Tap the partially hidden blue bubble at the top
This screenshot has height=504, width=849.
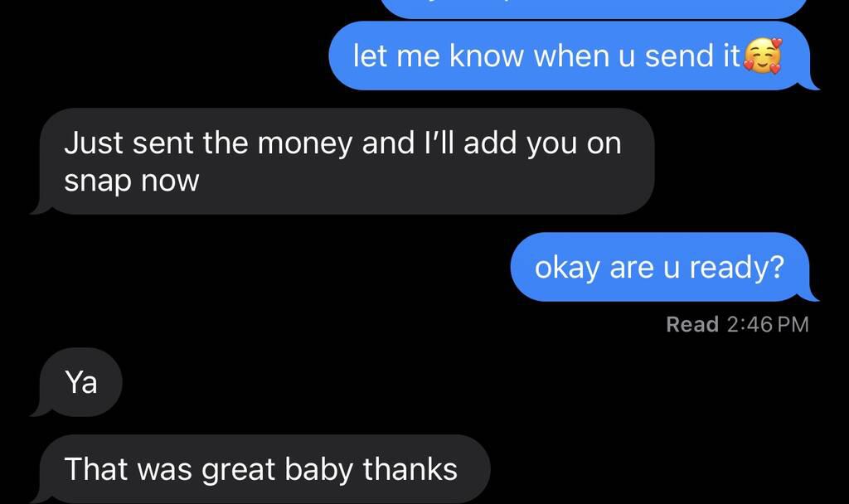594,8
